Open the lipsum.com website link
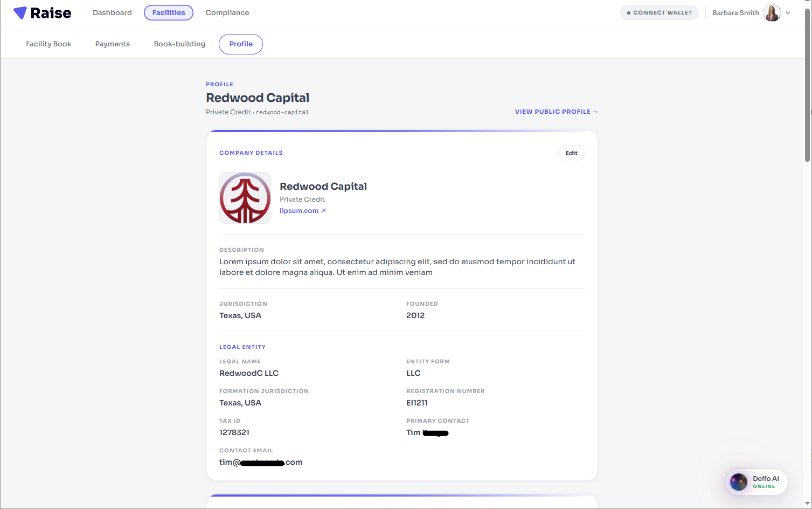812x509 pixels. [x=303, y=211]
